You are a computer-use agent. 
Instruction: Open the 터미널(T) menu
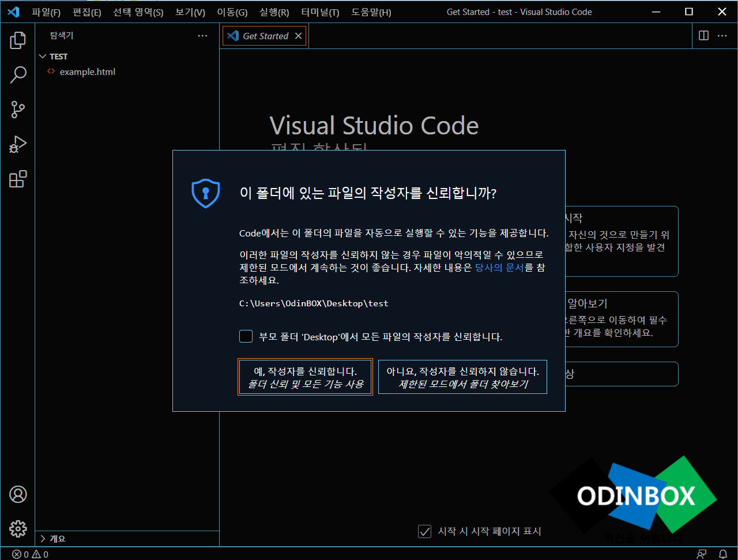320,12
